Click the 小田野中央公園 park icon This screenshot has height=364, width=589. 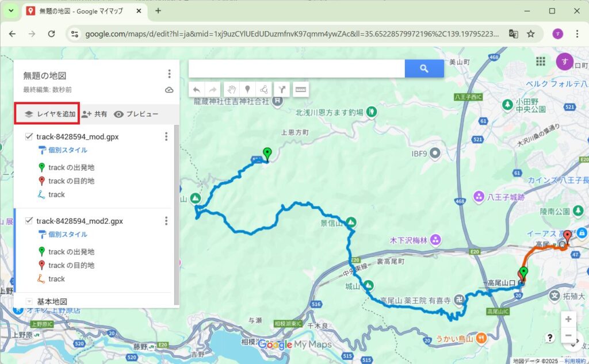click(507, 105)
